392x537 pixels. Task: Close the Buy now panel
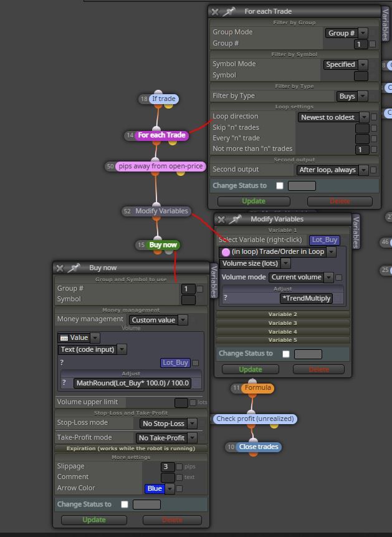click(x=60, y=268)
